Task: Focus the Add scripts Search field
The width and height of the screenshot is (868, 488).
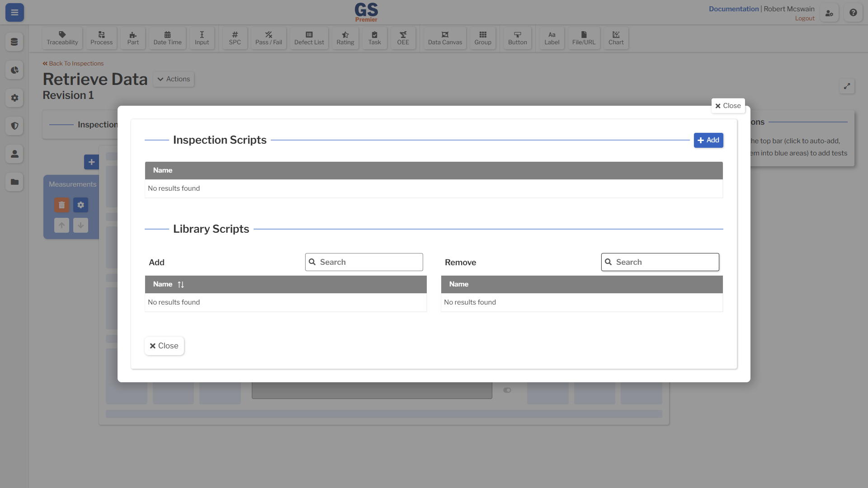Action: [364, 262]
